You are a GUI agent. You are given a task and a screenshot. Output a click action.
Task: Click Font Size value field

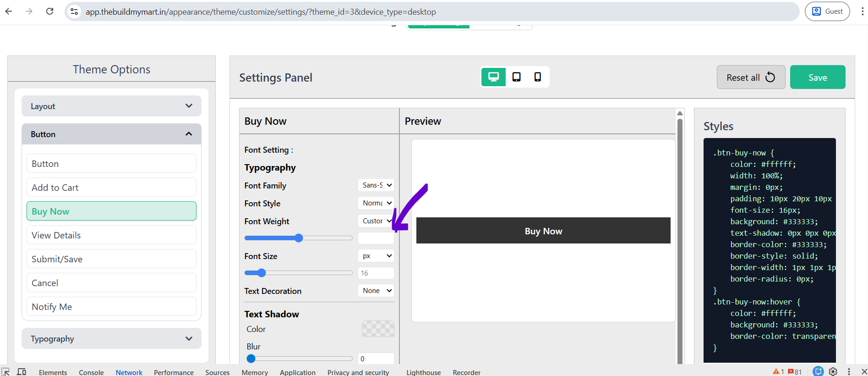pyautogui.click(x=376, y=273)
